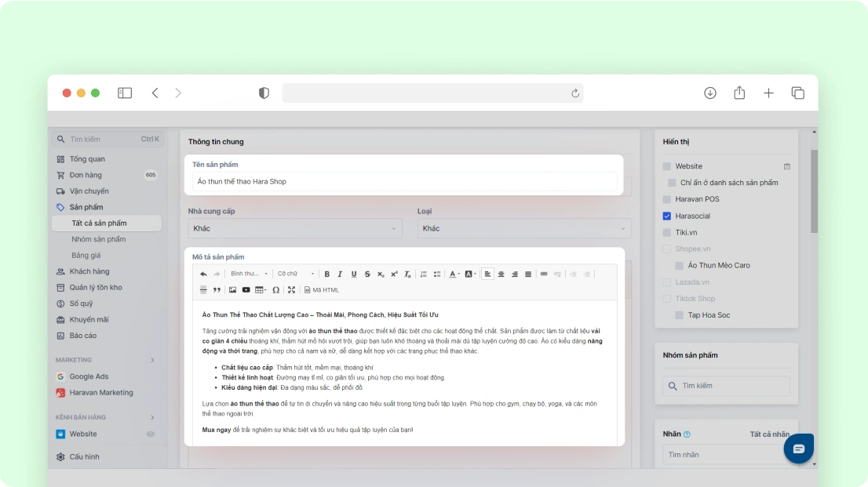
Task: Insert video via YouTube icon
Action: pos(246,290)
